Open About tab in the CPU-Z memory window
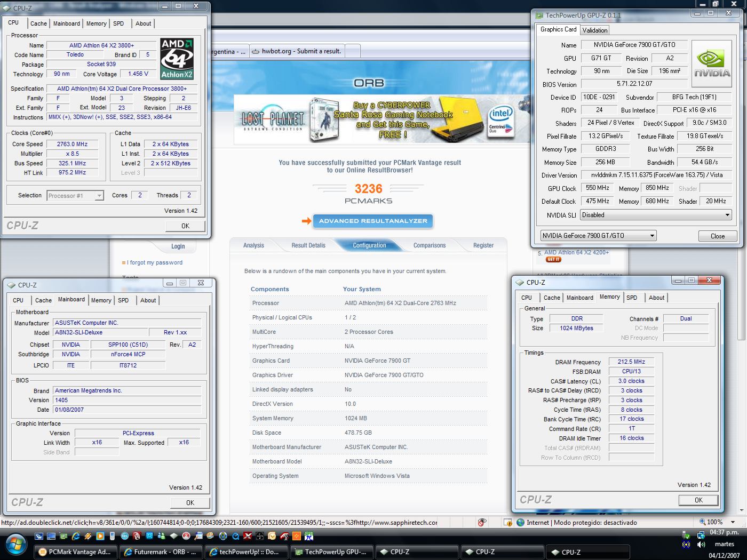 pyautogui.click(x=656, y=298)
